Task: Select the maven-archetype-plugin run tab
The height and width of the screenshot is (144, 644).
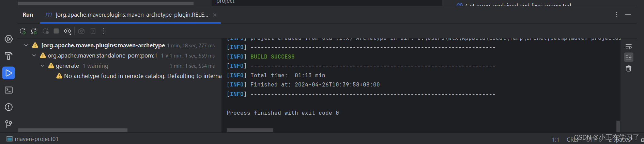Action: coord(131,15)
